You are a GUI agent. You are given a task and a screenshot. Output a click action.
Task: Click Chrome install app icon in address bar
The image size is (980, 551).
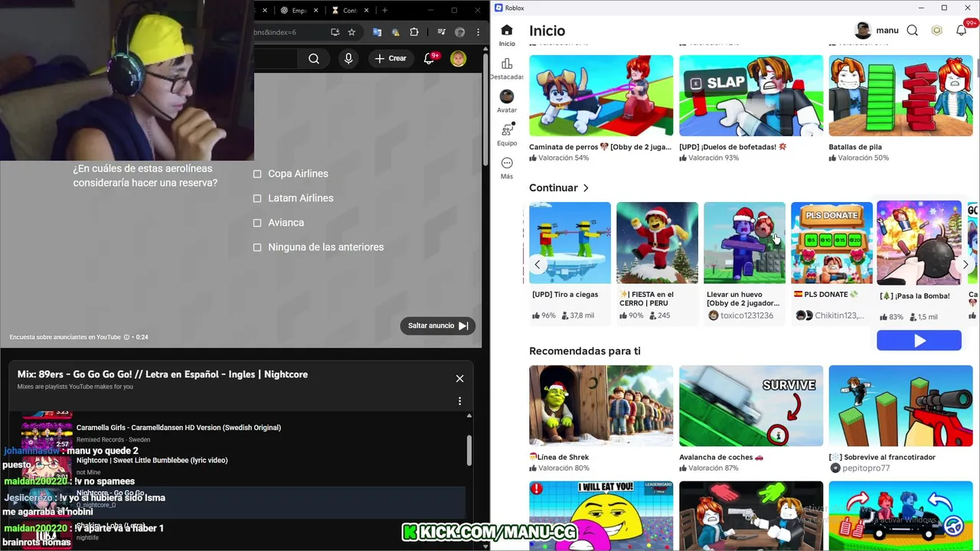pyautogui.click(x=335, y=32)
